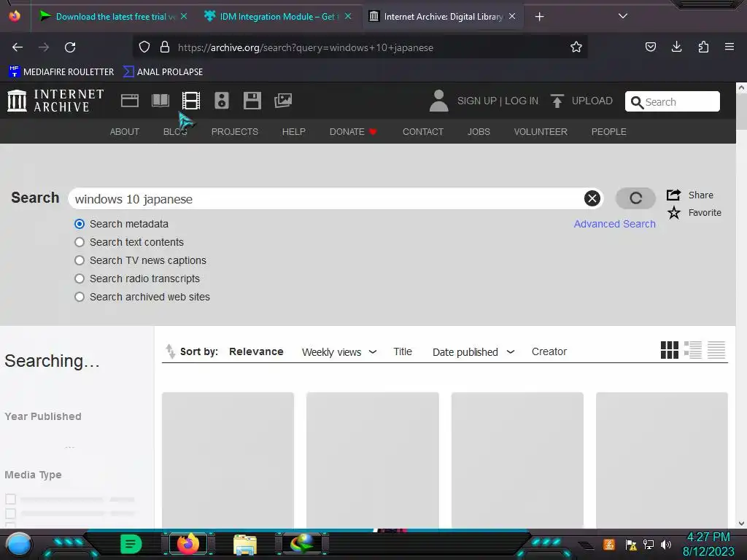
Task: Switch results to compact list view
Action: coord(716,350)
